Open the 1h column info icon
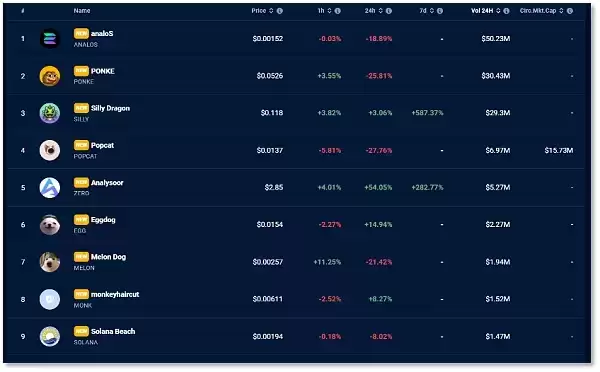The image size is (600, 372). click(338, 11)
